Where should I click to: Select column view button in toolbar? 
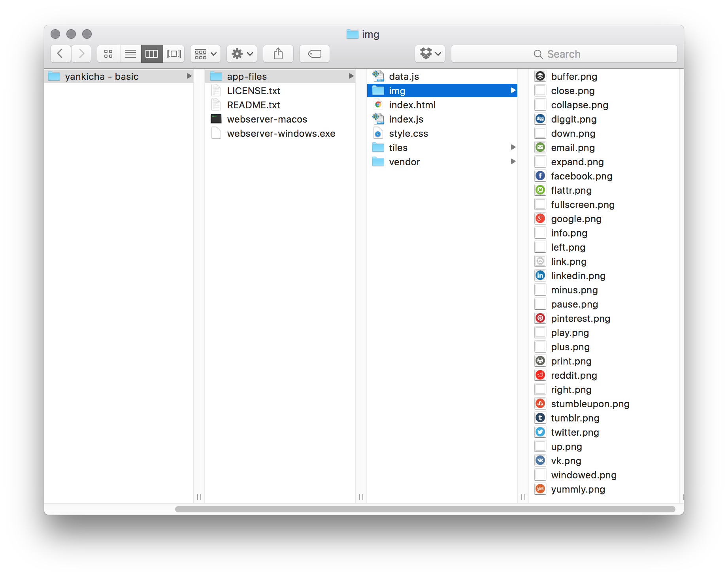tap(152, 54)
